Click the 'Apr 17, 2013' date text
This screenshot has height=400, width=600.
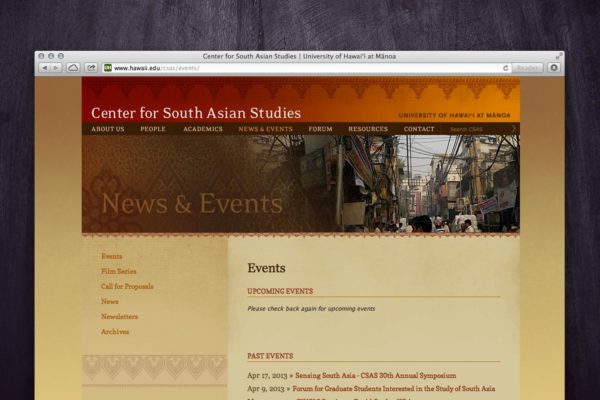267,376
